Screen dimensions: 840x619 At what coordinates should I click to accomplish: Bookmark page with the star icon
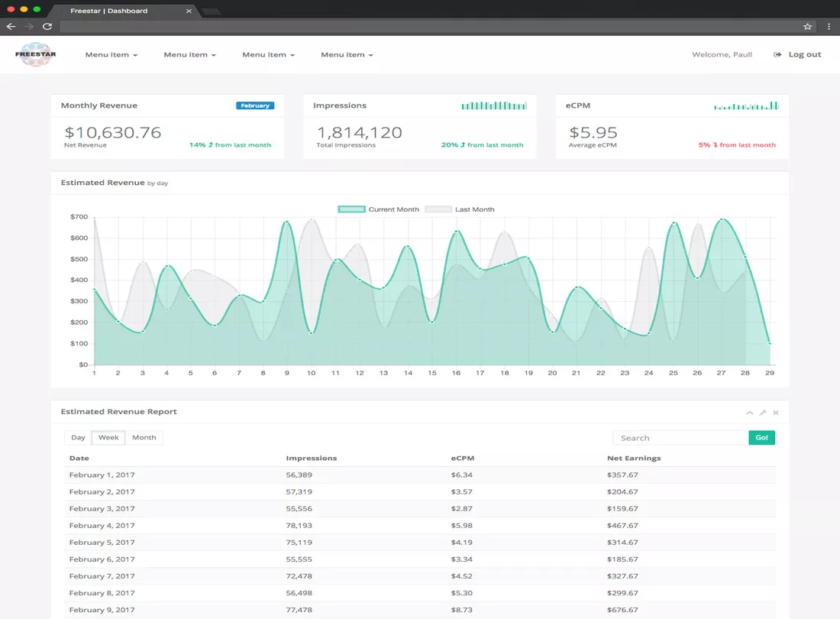(807, 26)
